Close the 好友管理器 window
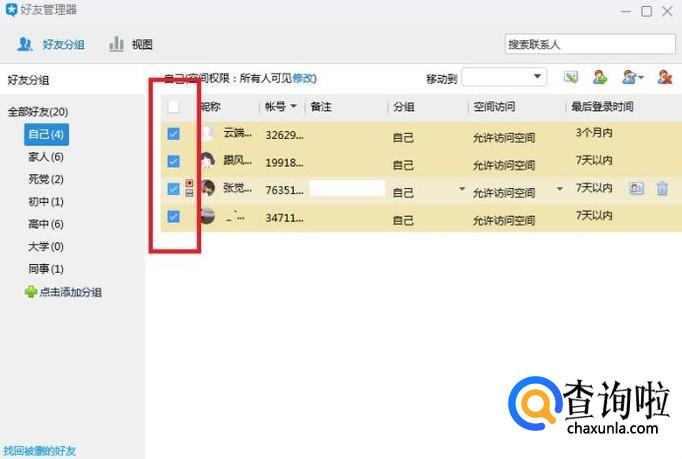Viewport: 682px width, 459px height. 667,11
